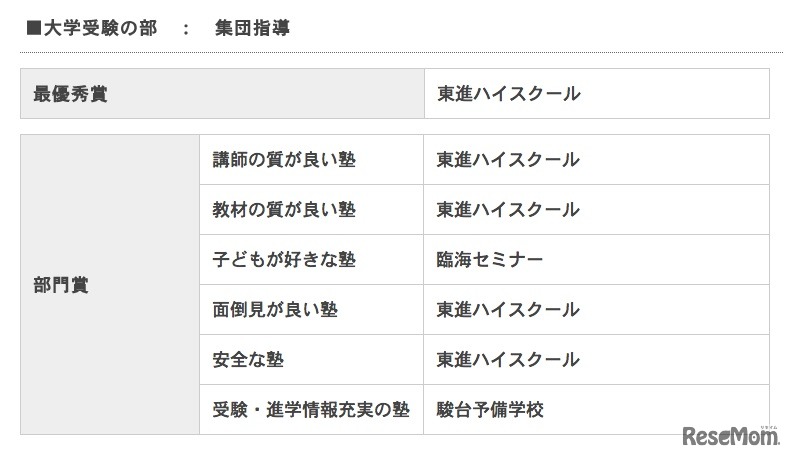Click 東進ハイスクール beside 面倒見が良い塾
The width and height of the screenshot is (793, 459).
pos(508,310)
